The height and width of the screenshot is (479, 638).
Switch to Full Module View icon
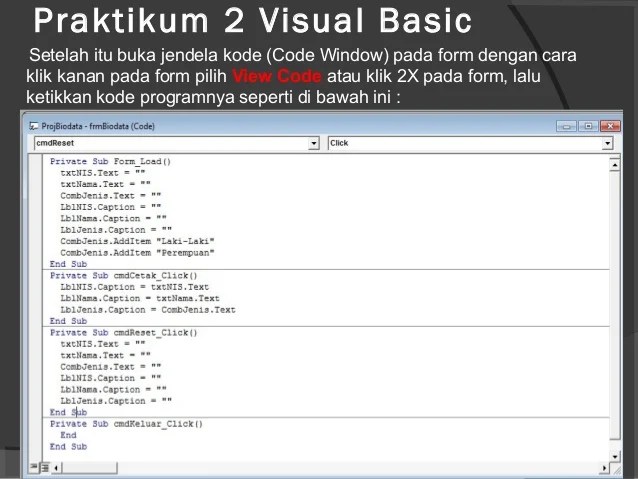45,468
